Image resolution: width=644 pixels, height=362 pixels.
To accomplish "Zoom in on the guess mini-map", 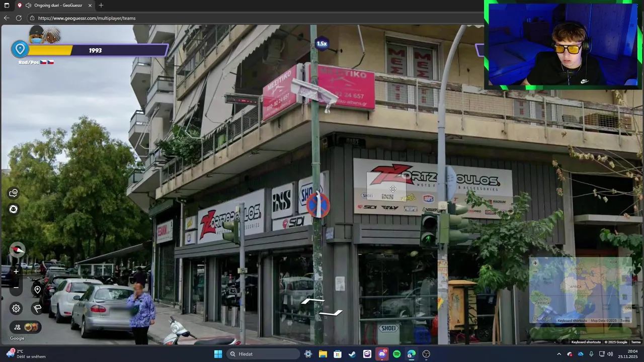I will point(535,263).
